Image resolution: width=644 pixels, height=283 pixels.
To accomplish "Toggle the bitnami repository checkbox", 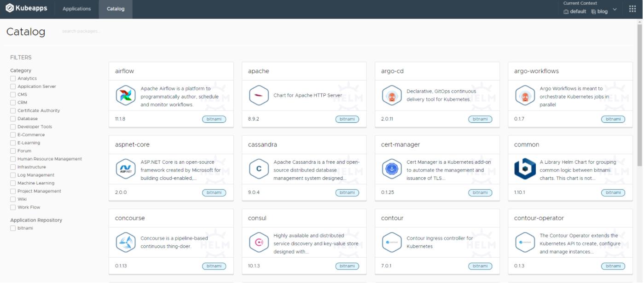I will [13, 228].
